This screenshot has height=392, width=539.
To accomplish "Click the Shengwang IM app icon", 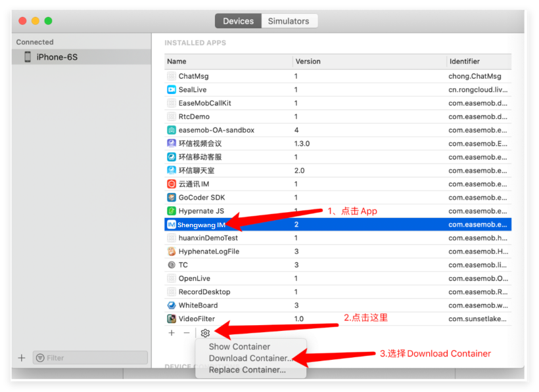I will pos(171,225).
